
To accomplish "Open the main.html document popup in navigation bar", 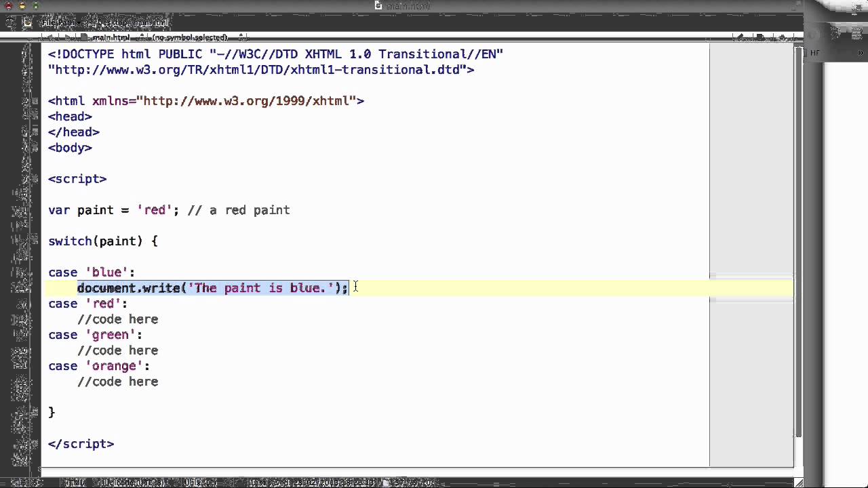I will coord(114,37).
